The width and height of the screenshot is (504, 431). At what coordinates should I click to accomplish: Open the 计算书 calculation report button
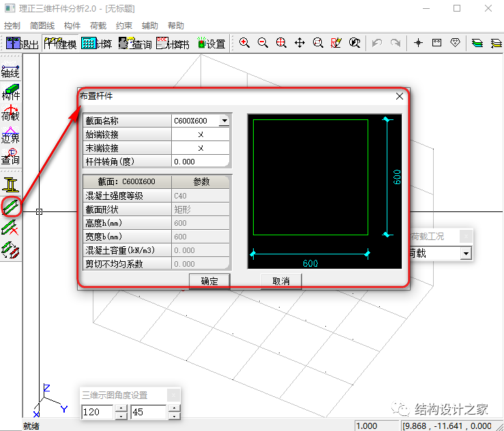(x=173, y=43)
